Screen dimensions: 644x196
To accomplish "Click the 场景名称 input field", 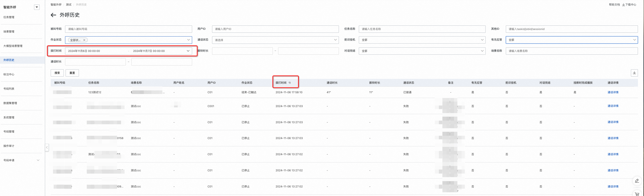I will tap(572, 51).
